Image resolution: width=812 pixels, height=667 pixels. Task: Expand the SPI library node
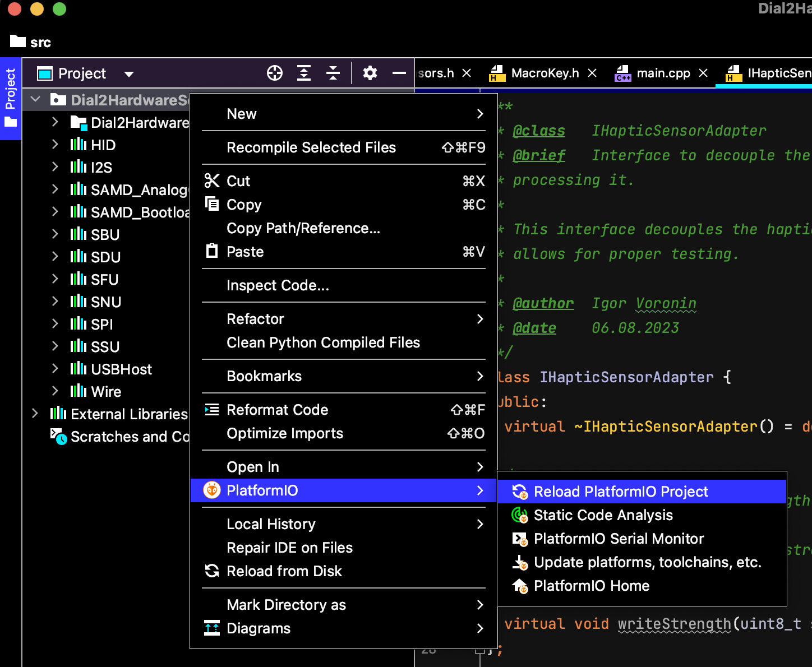[x=55, y=324]
